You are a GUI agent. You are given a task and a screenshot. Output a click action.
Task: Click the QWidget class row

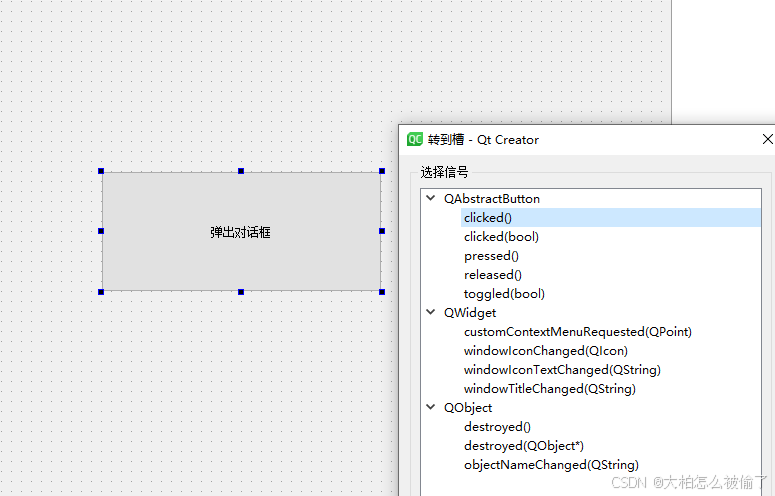click(470, 313)
